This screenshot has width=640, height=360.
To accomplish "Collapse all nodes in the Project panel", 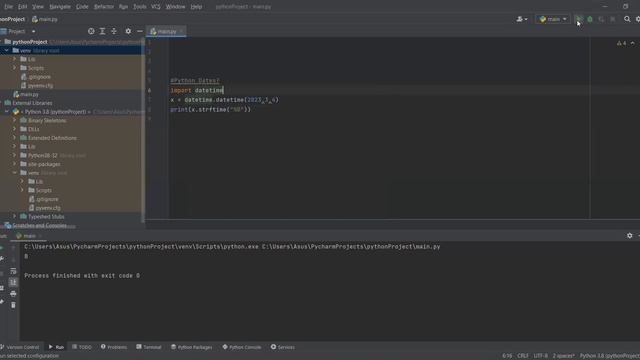I will tap(114, 31).
